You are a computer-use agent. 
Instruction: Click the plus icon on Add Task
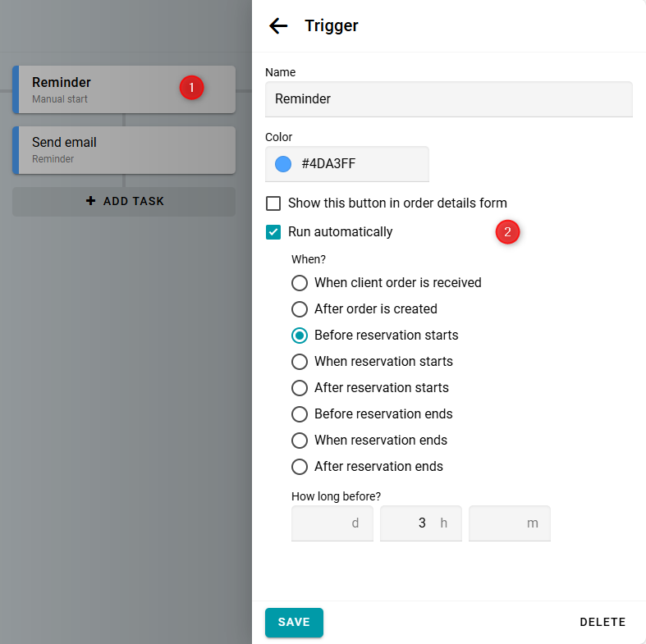click(x=91, y=201)
